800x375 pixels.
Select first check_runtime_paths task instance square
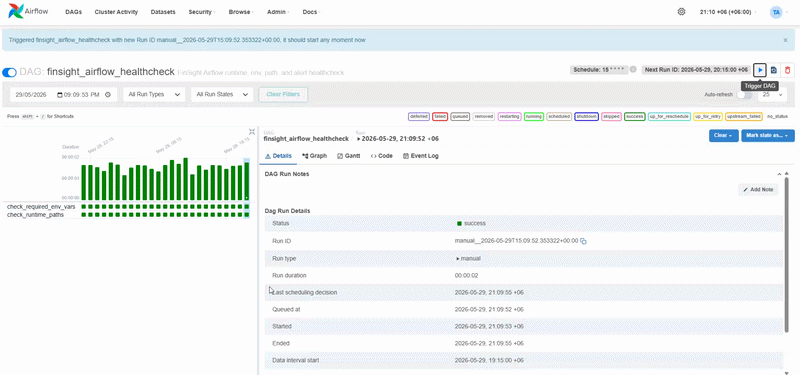tap(84, 215)
